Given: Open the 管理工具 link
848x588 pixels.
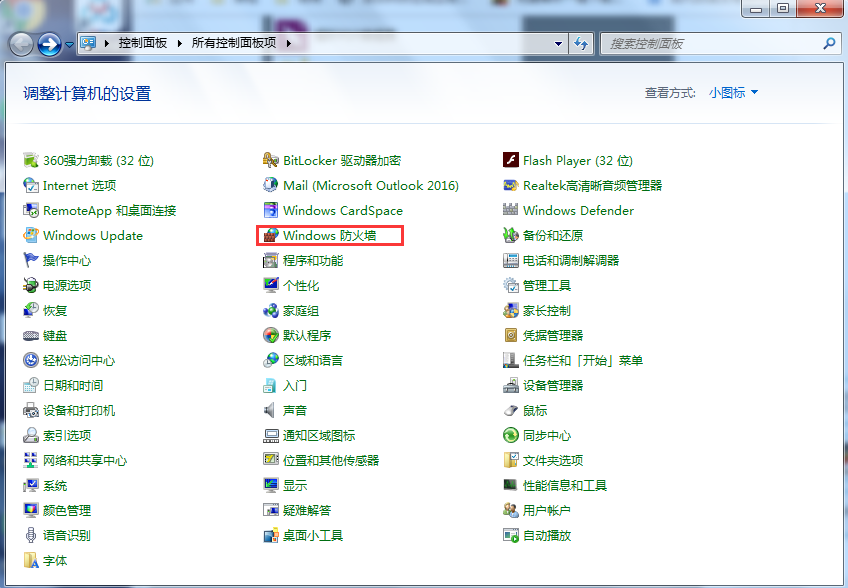Looking at the screenshot, I should 547,285.
